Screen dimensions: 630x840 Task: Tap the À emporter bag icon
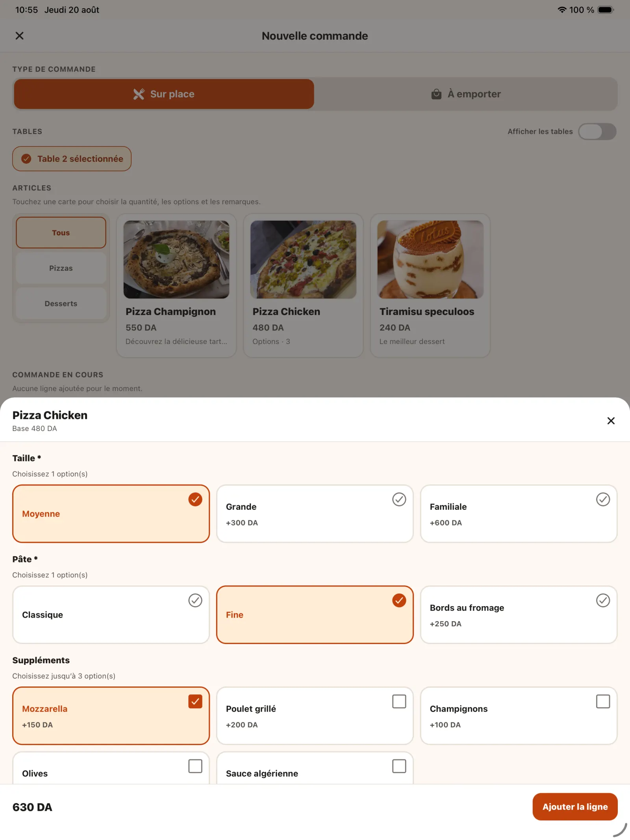point(436,94)
